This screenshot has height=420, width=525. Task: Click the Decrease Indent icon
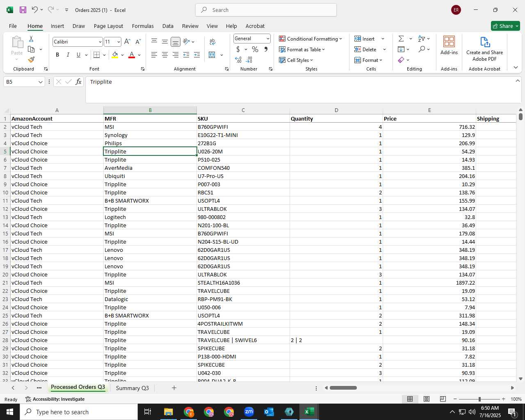coord(186,55)
